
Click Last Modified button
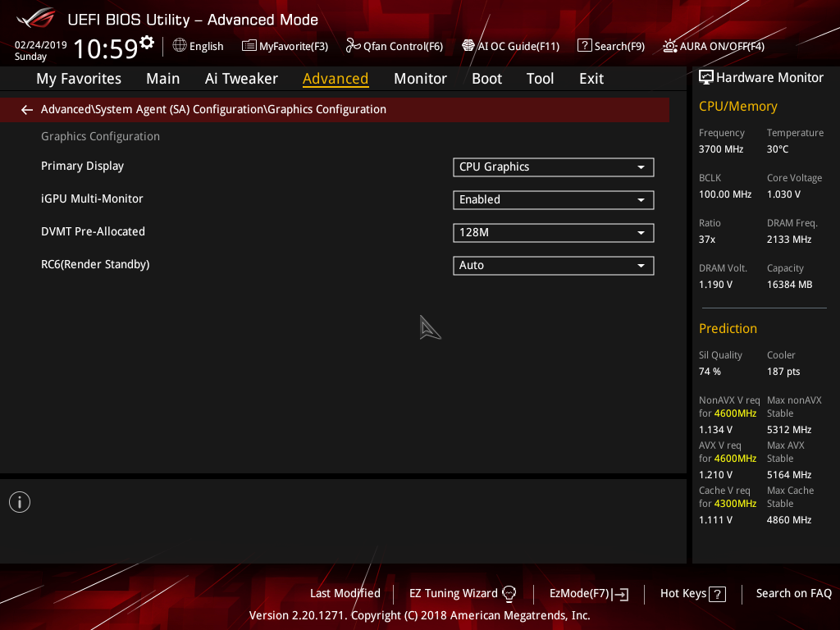point(345,594)
